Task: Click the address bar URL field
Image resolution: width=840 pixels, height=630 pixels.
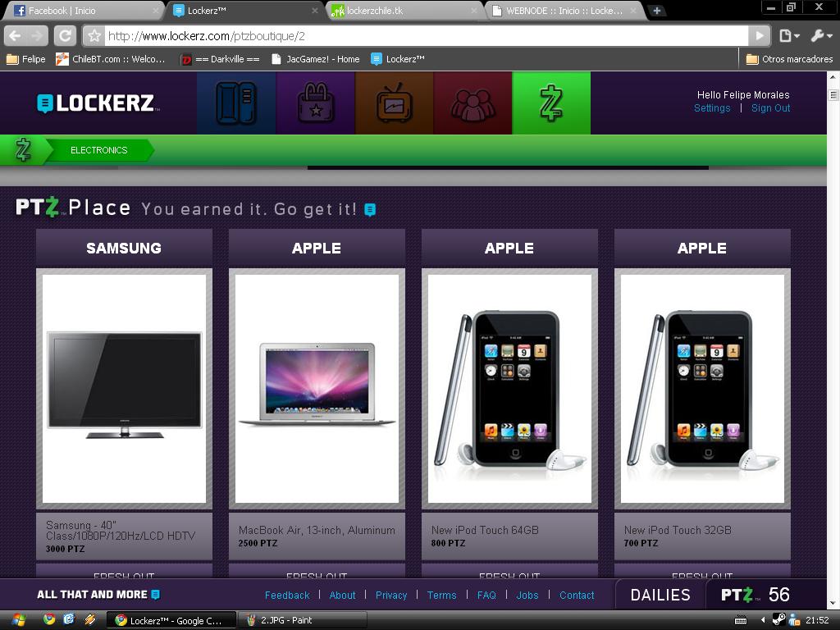Action: (427, 36)
